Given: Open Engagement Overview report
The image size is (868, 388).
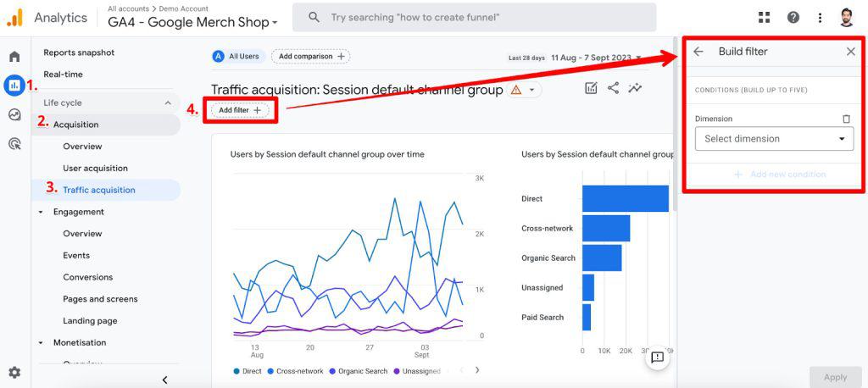Looking at the screenshot, I should point(82,234).
